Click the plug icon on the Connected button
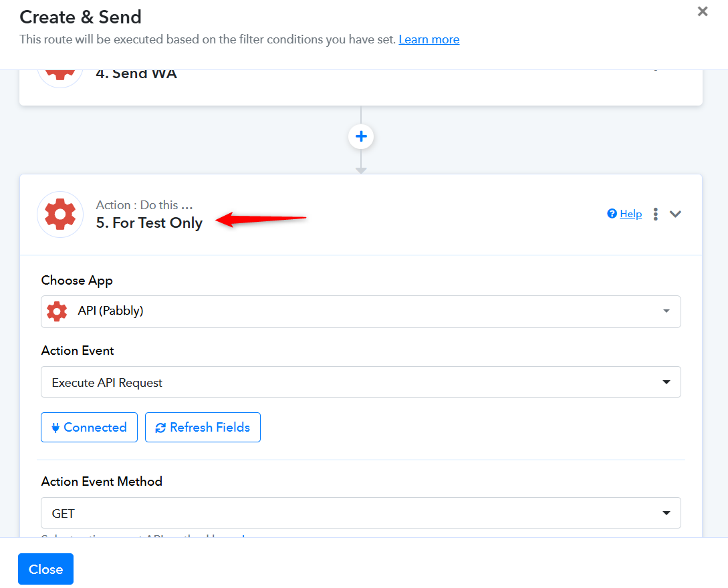 click(x=55, y=428)
